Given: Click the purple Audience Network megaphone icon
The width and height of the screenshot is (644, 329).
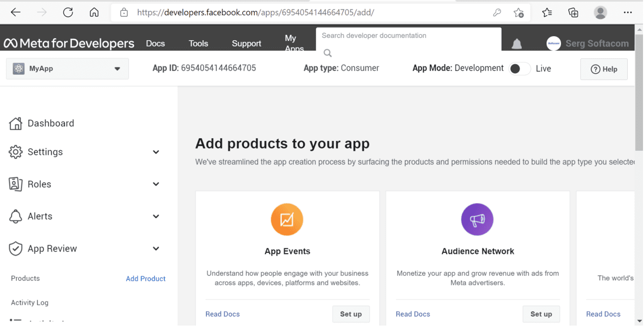Looking at the screenshot, I should click(477, 219).
